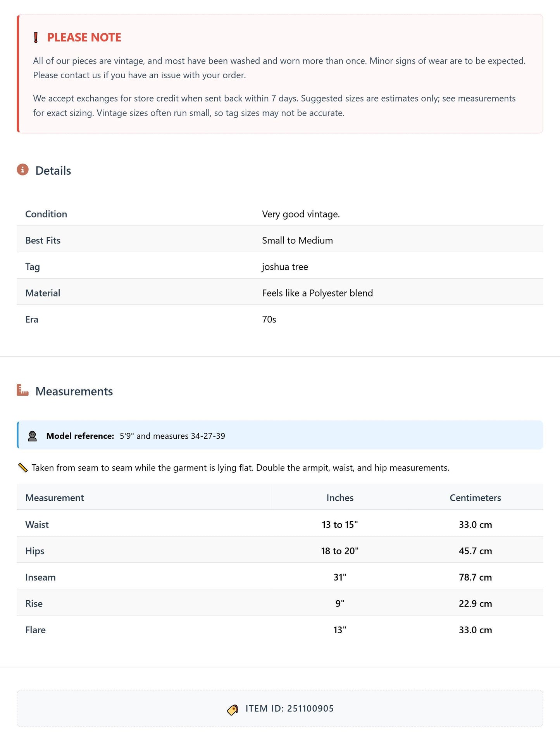Viewport: 560px width, 741px height.
Task: Click the yellow pencil ruler icon
Action: pyautogui.click(x=23, y=468)
